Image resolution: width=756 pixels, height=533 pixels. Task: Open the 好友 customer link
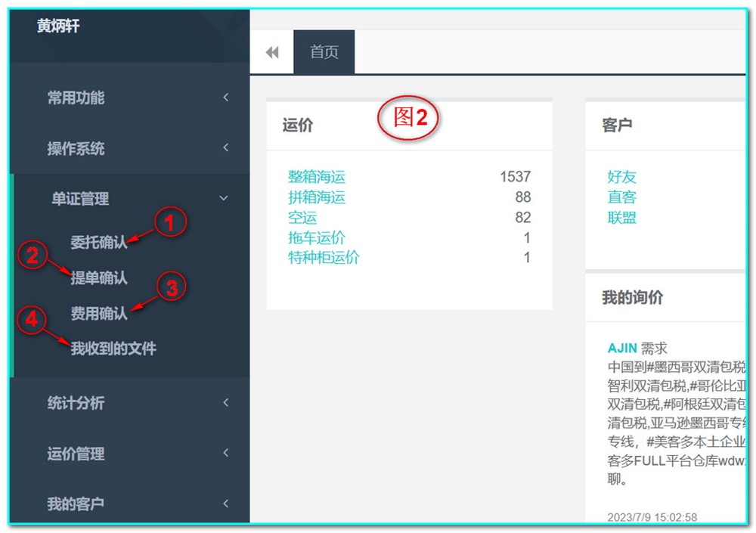[x=621, y=177]
